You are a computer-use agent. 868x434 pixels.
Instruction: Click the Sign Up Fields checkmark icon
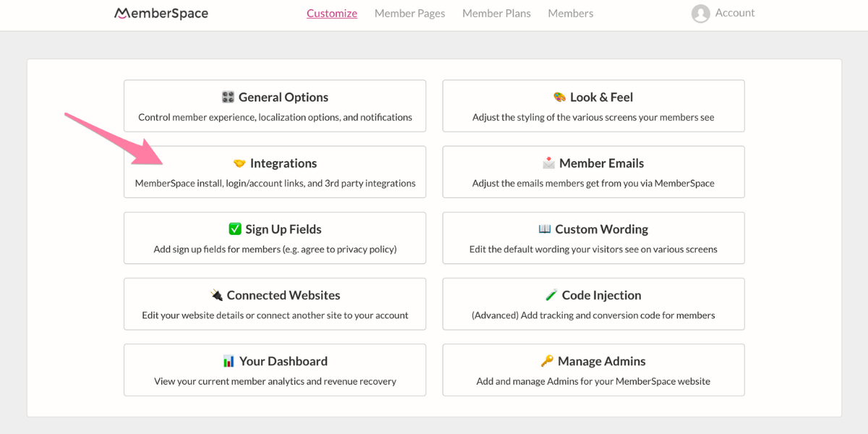click(235, 229)
